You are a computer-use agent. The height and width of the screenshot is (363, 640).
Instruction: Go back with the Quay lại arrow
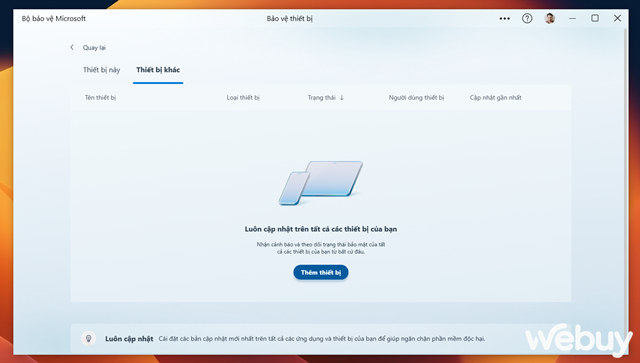72,47
